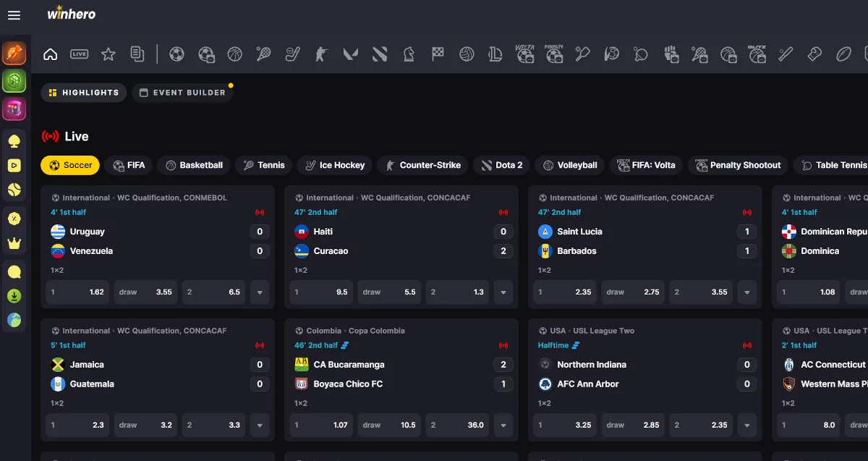Select the Soccer live filter chip
Viewport: 868px width, 461px height.
coord(70,165)
